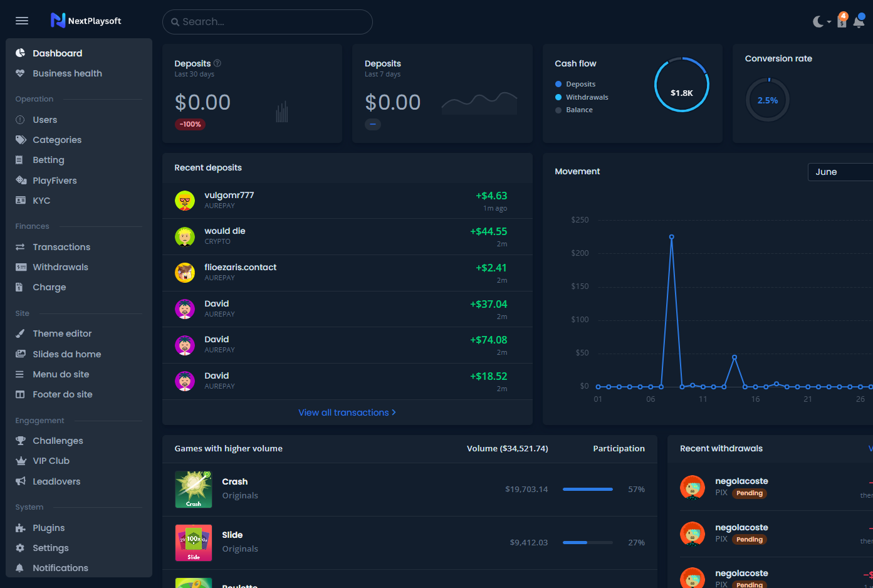Screen dimensions: 873x588
Task: Click View all transactions link
Action: 347,412
